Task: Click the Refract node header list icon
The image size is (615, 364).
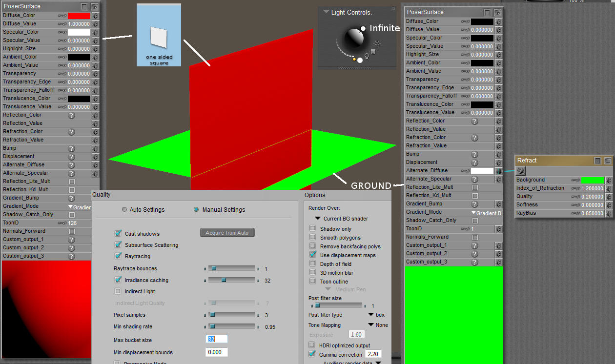Action: coord(597,161)
